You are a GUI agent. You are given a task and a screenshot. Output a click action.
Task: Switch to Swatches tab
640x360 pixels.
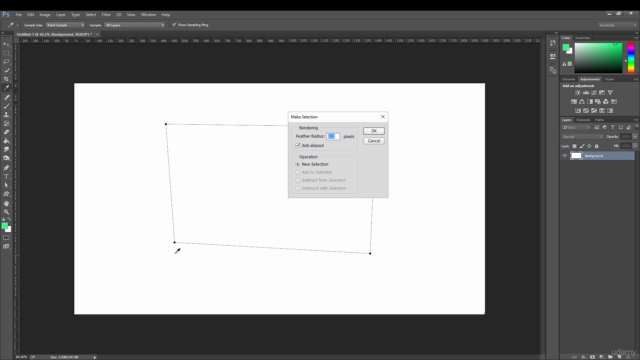tap(582, 38)
